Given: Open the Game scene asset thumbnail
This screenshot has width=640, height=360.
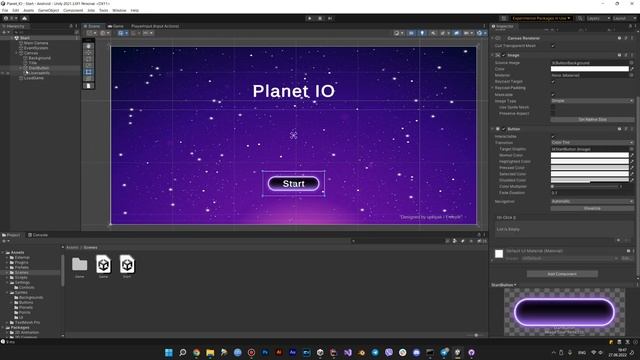Looking at the screenshot, I should tap(103, 265).
